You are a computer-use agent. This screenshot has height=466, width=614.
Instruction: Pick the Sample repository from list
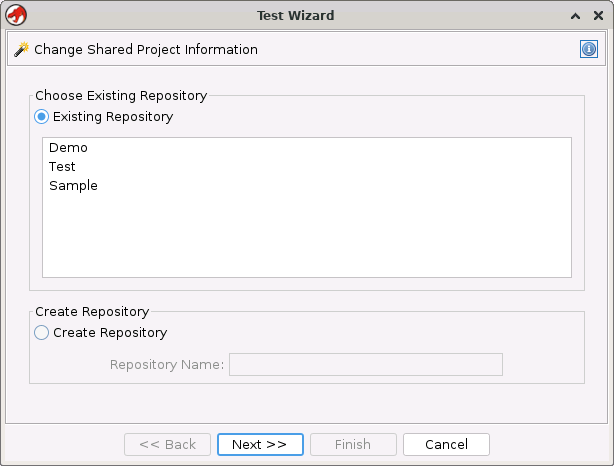[73, 186]
